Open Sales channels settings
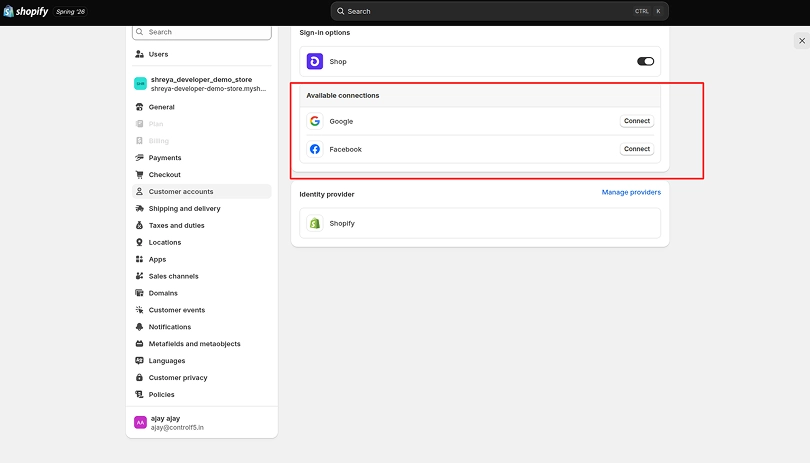Screen dimensions: 810x463 pyautogui.click(x=201, y=276)
